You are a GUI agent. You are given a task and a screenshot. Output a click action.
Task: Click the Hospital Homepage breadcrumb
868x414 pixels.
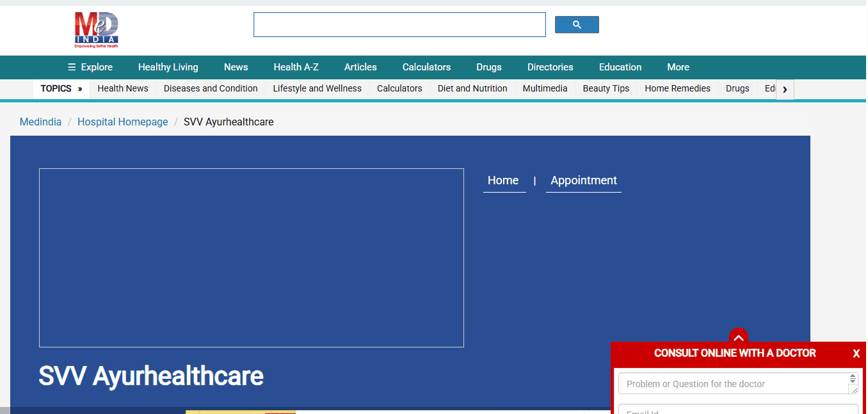pos(123,122)
